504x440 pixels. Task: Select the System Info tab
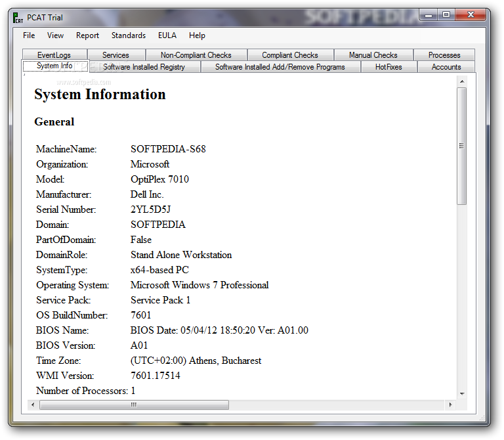(54, 66)
